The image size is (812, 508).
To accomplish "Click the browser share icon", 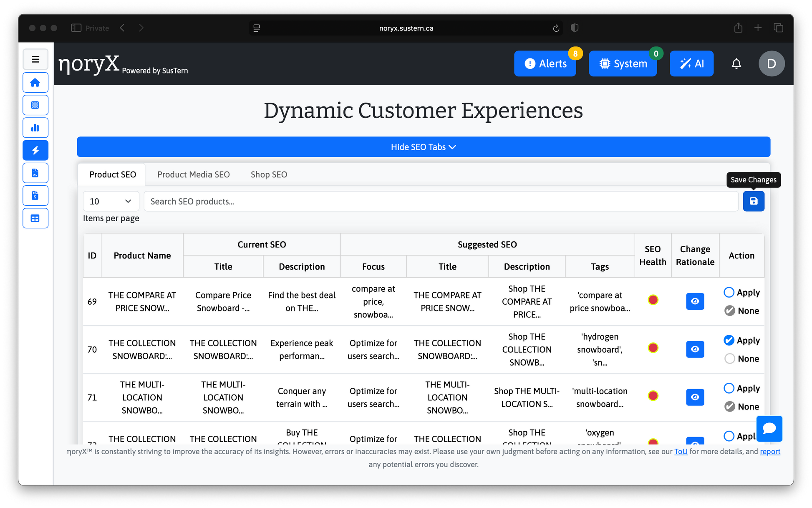I will 738,28.
